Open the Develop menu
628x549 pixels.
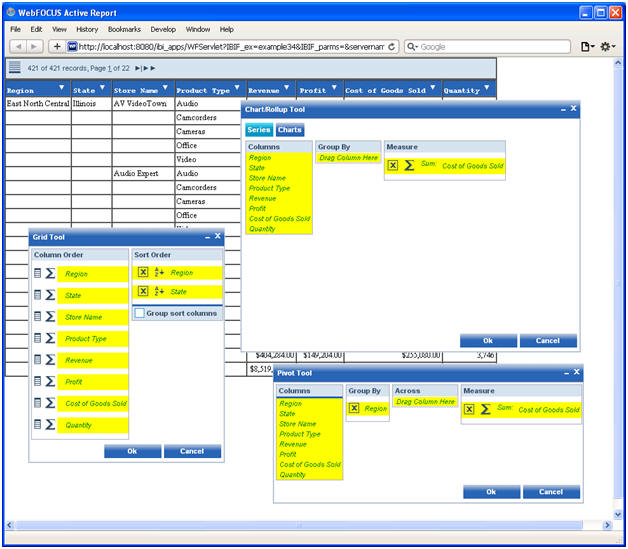coord(163,29)
